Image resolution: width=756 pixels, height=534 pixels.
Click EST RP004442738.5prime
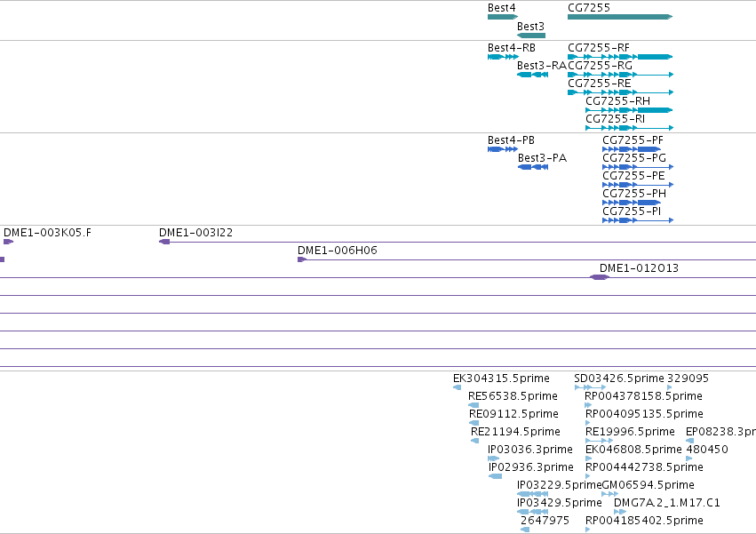click(588, 476)
